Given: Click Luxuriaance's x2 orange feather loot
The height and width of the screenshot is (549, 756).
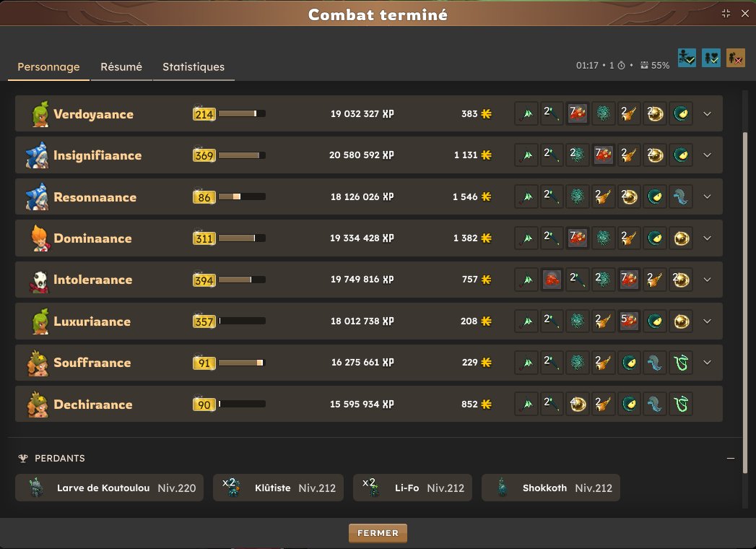Looking at the screenshot, I should point(603,321).
